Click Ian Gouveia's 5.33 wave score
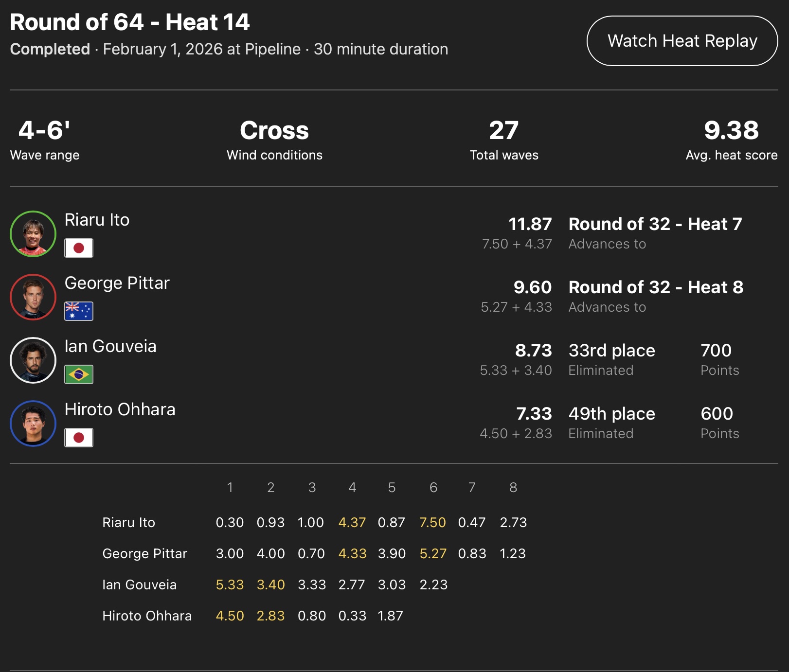The height and width of the screenshot is (672, 789). 230,584
